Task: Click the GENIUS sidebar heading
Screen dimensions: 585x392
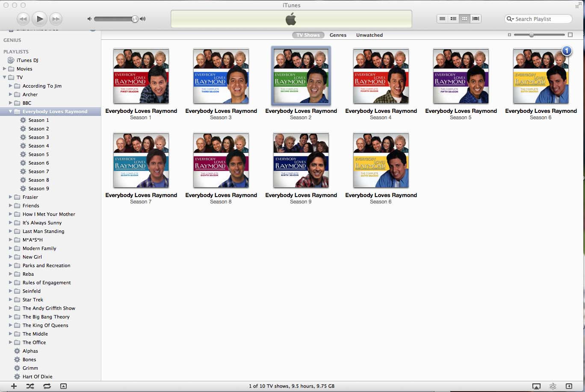Action: tap(12, 40)
